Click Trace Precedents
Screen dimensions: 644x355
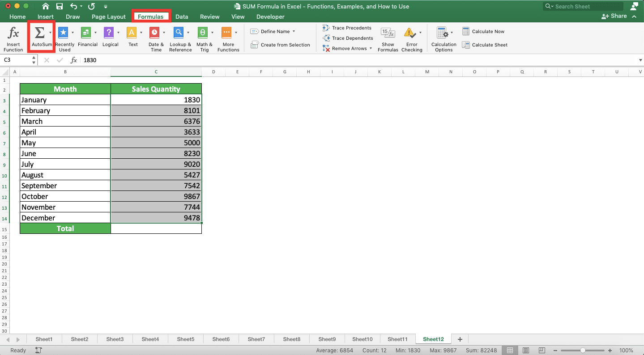[x=347, y=28]
